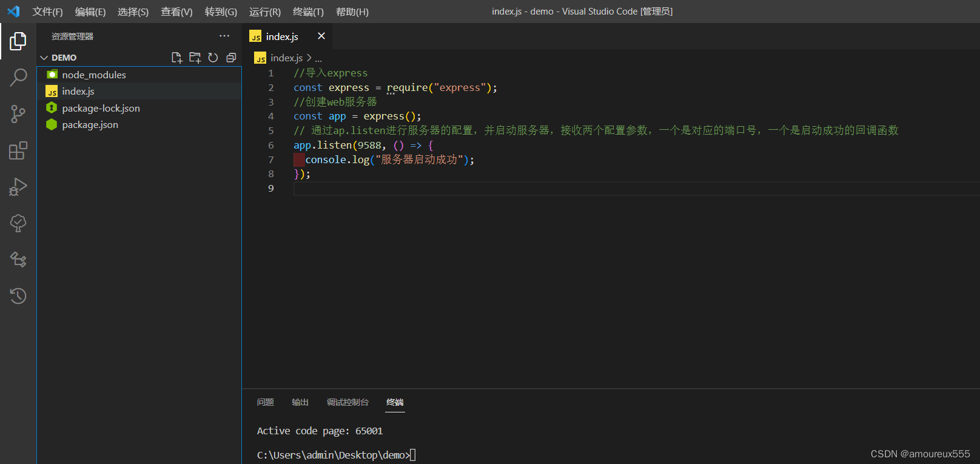Expand the breadcrumb ellipsis after index.js
980x464 pixels.
(x=318, y=58)
